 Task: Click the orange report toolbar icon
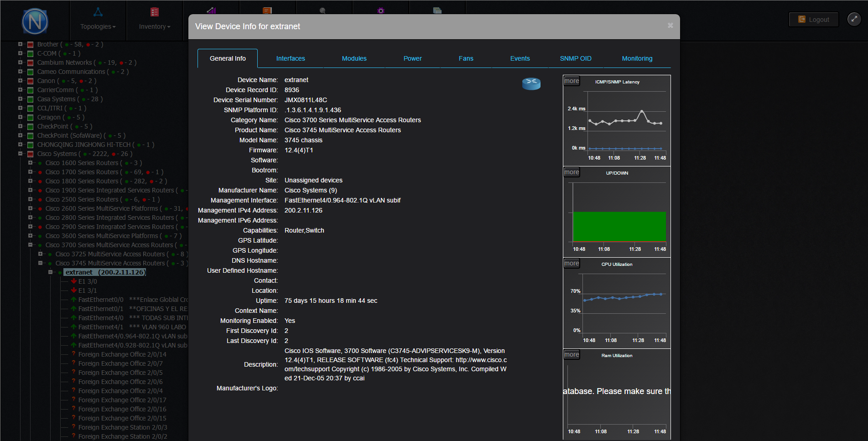coord(267,10)
